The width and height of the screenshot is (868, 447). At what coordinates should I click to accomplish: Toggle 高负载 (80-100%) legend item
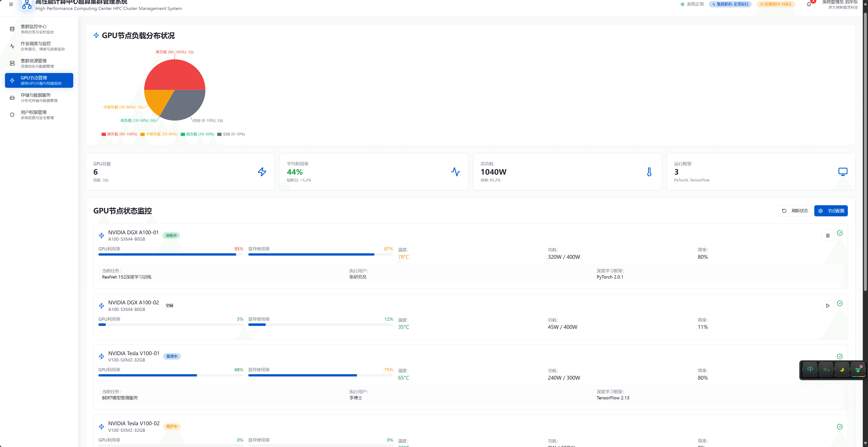[119, 134]
